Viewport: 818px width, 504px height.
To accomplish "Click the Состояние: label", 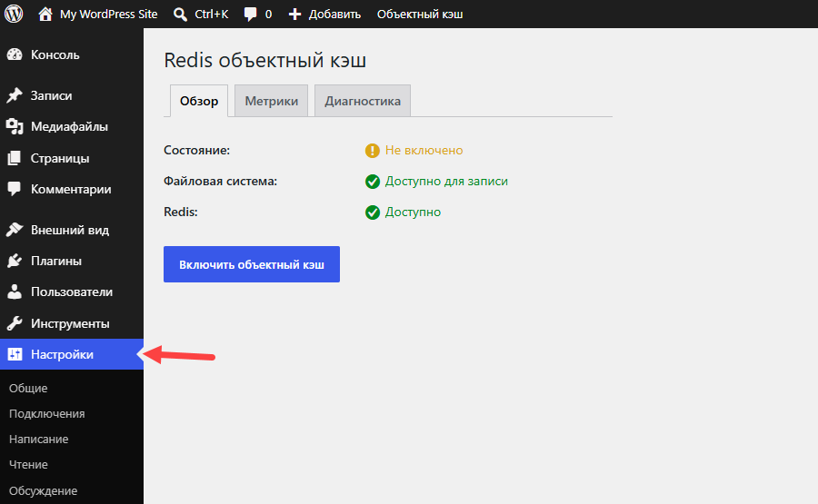I will click(196, 150).
